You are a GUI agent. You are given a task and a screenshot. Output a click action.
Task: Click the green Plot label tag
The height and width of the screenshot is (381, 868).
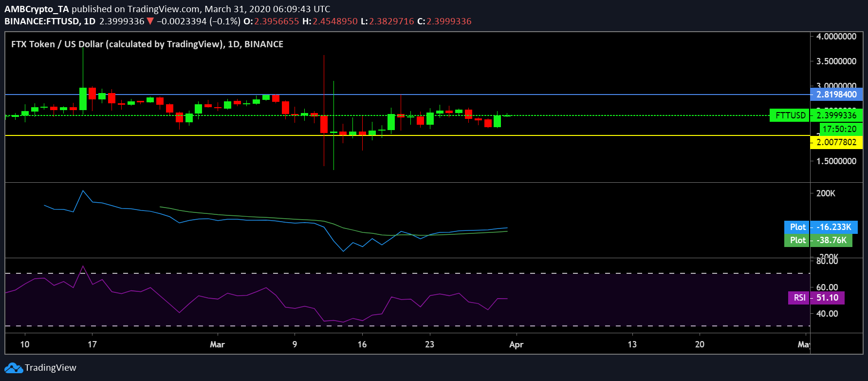797,240
